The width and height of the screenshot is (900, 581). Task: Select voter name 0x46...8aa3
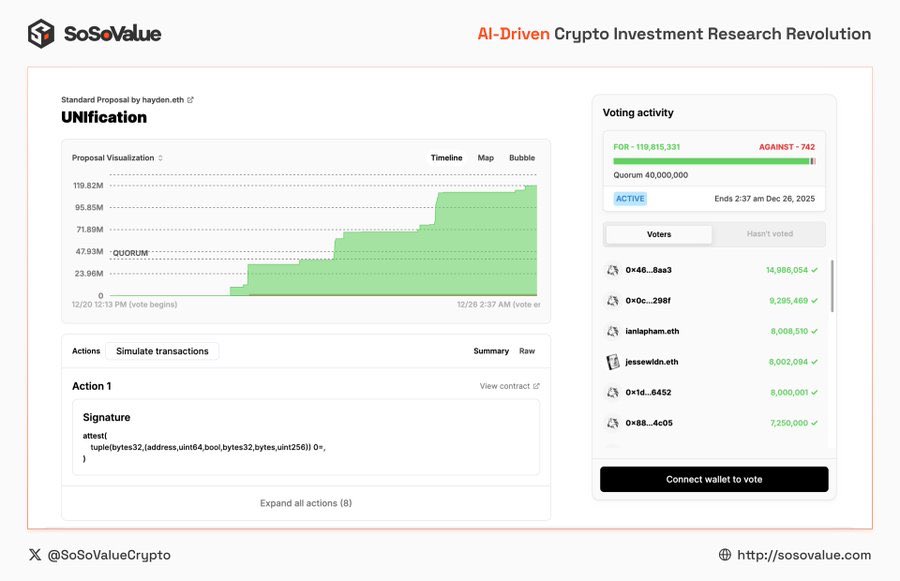click(x=649, y=270)
